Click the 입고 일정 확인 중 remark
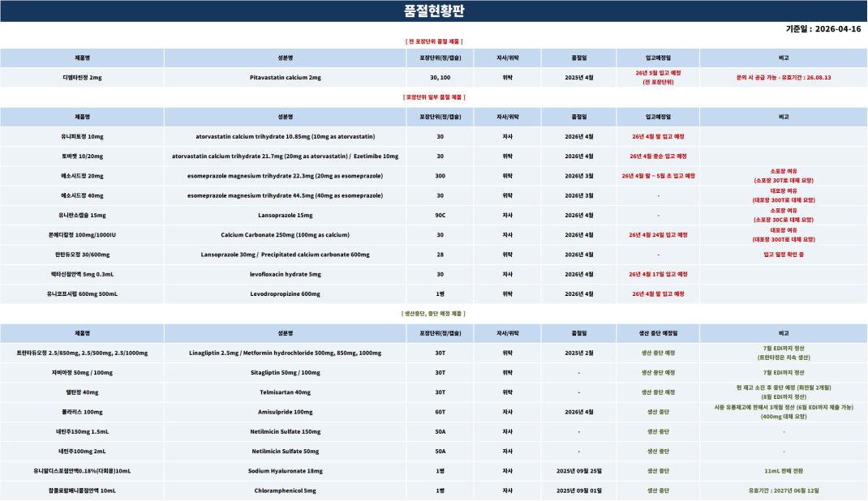Image resolution: width=868 pixels, height=501 pixels. [x=784, y=255]
